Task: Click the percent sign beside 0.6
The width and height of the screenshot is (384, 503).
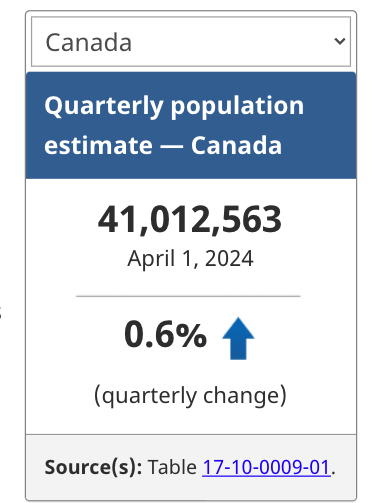Action: [x=191, y=335]
